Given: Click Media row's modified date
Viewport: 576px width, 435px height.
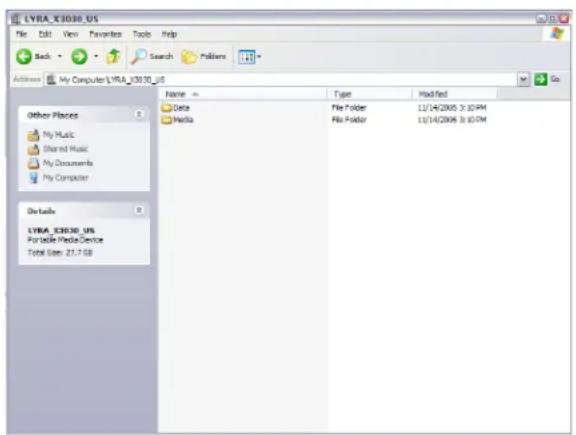Looking at the screenshot, I should (x=452, y=120).
